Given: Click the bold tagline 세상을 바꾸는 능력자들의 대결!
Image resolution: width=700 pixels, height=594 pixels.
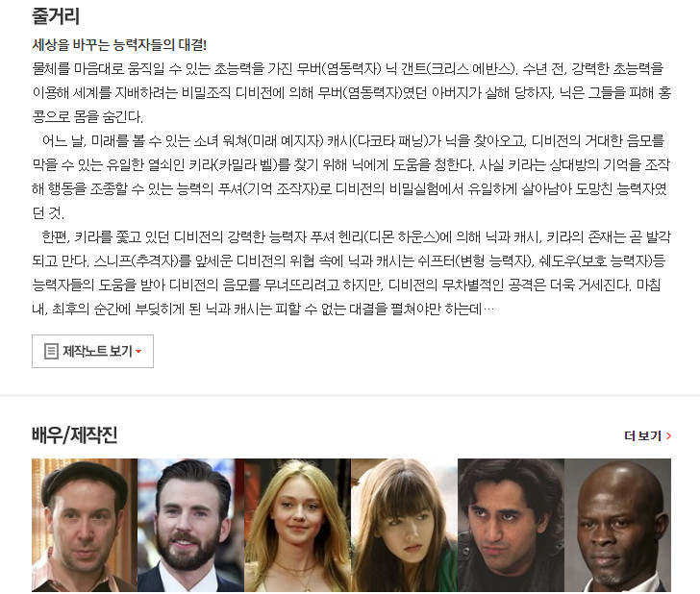Looking at the screenshot, I should (119, 44).
